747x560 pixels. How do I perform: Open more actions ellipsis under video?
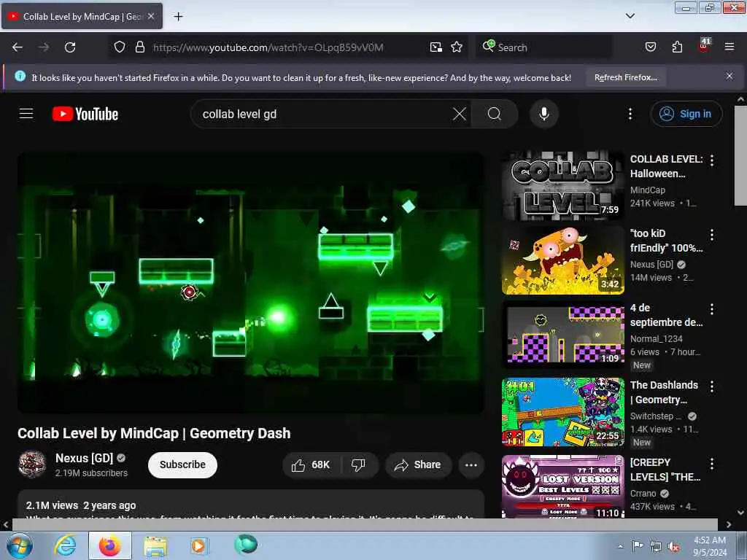click(471, 464)
